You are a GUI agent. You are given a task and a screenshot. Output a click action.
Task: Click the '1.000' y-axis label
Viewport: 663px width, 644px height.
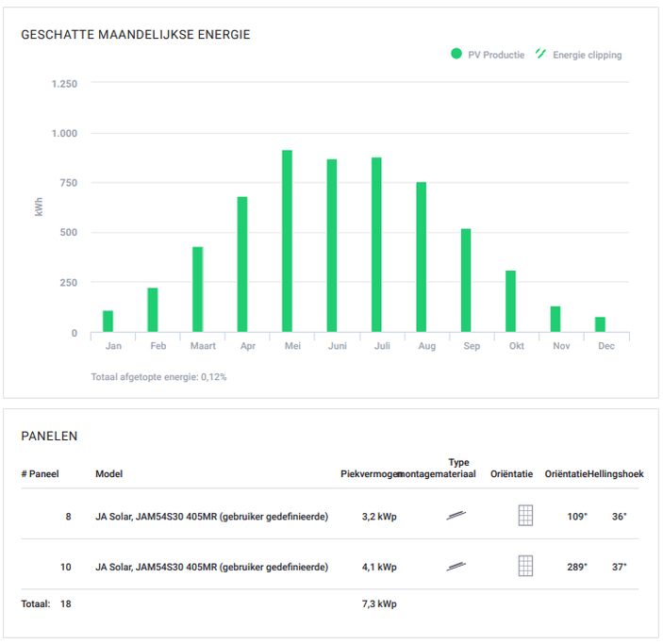(x=64, y=133)
